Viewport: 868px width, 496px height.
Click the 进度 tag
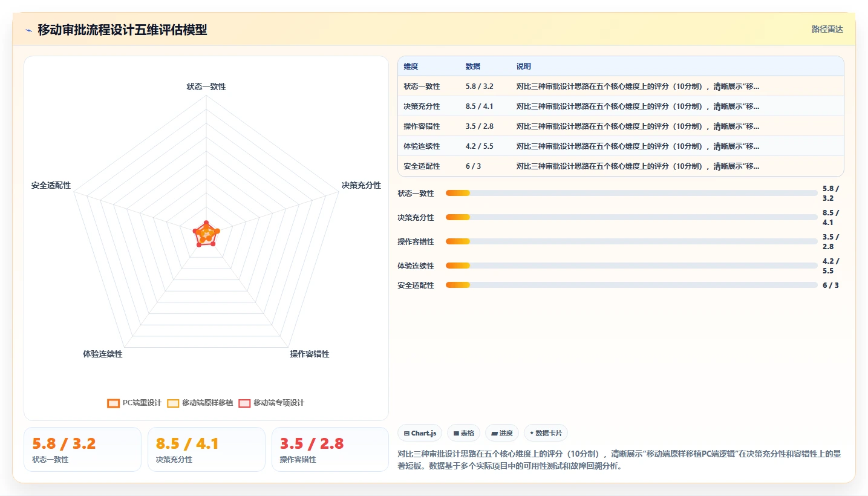tap(502, 433)
